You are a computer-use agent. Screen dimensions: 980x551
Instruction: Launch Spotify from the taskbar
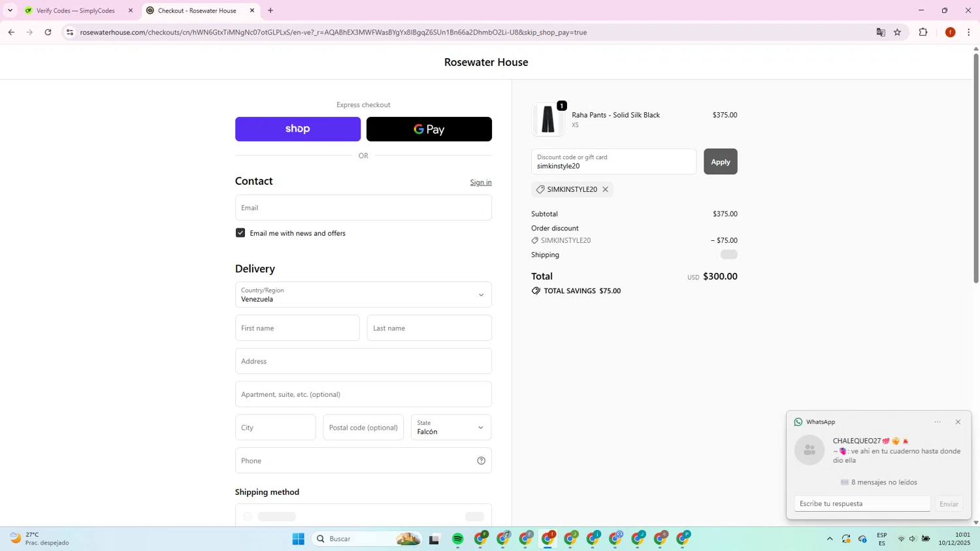[x=458, y=539]
